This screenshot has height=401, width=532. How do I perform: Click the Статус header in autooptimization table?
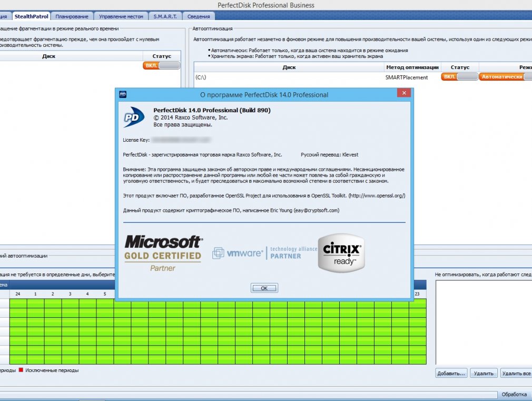pyautogui.click(x=460, y=67)
